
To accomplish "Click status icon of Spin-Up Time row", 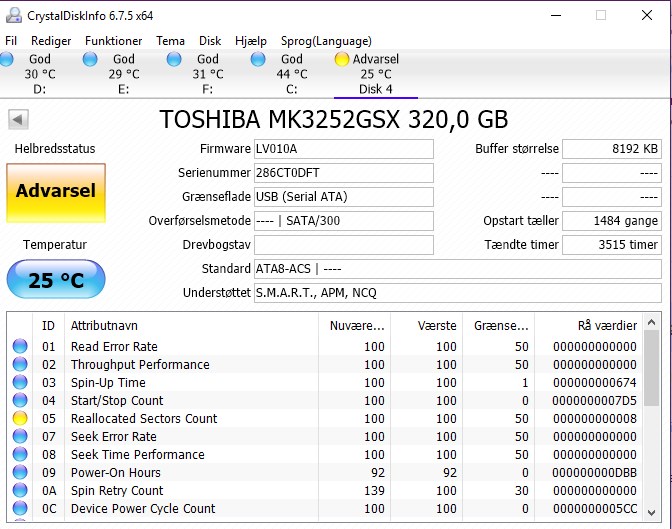I will point(20,382).
